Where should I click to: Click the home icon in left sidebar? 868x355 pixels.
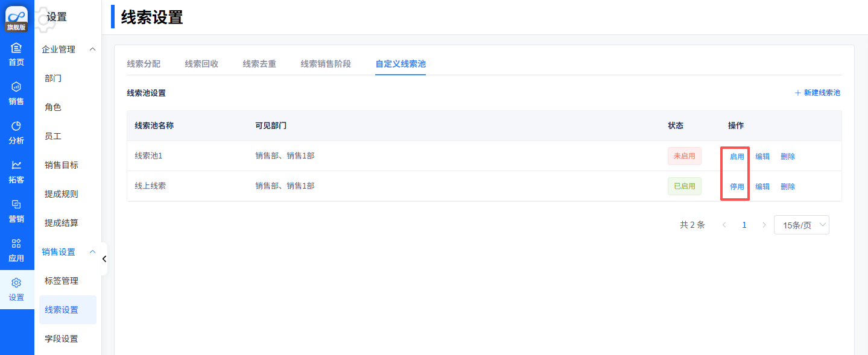tap(16, 48)
